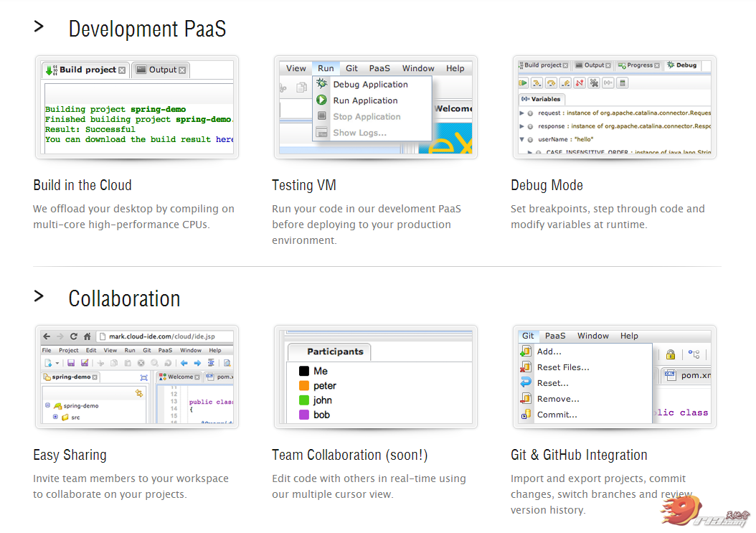Switch to the Participants tab
This screenshot has height=533, width=756.
click(x=334, y=352)
